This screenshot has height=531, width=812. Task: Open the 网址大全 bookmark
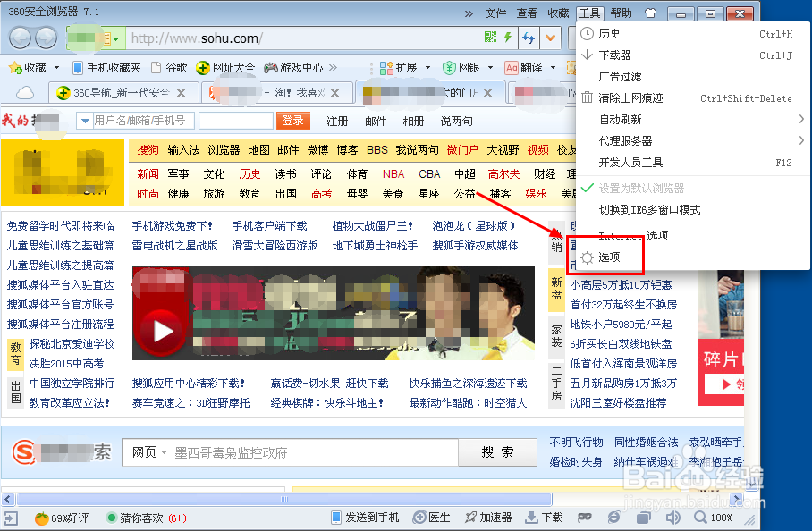[225, 68]
